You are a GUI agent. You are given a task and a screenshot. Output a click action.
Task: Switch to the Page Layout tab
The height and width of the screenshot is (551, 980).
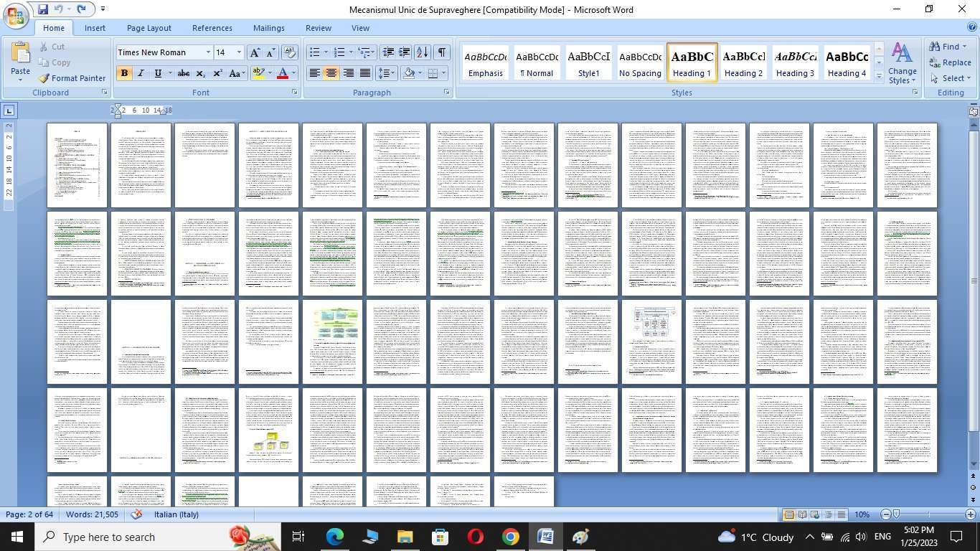(149, 28)
